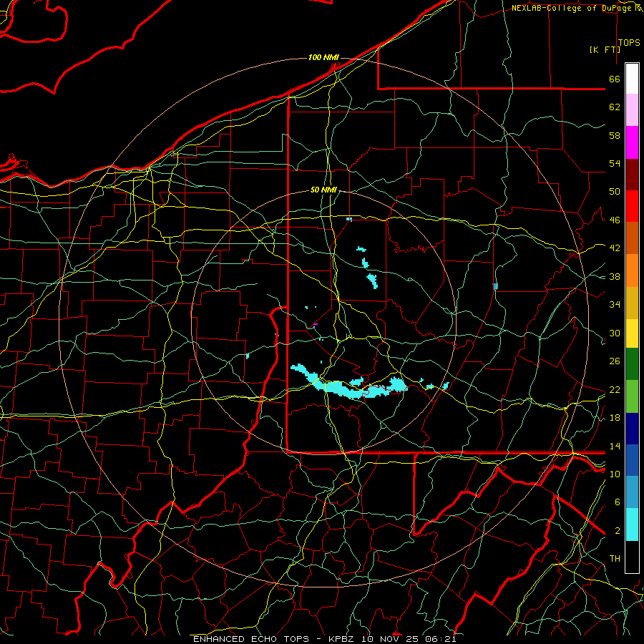Image resolution: width=644 pixels, height=644 pixels.
Task: Click the 'TOPS' legend title
Action: click(x=629, y=43)
